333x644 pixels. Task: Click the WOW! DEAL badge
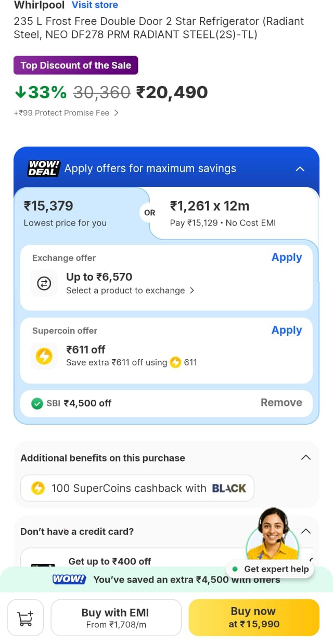[x=43, y=168]
